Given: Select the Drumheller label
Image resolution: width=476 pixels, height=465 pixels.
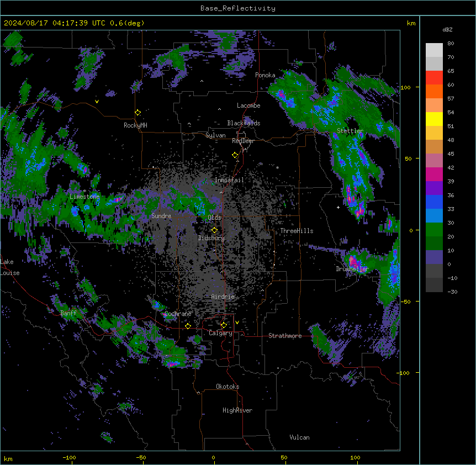Looking at the screenshot, I should pyautogui.click(x=352, y=269).
